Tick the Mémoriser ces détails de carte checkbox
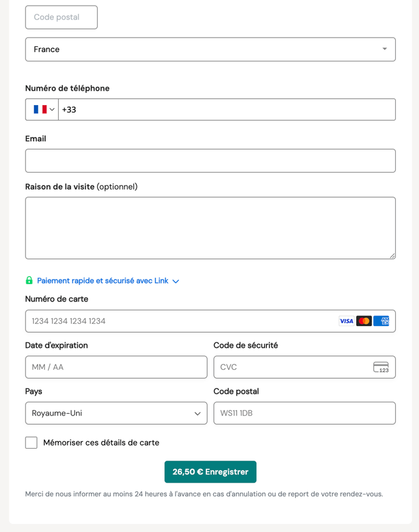 pyautogui.click(x=31, y=442)
